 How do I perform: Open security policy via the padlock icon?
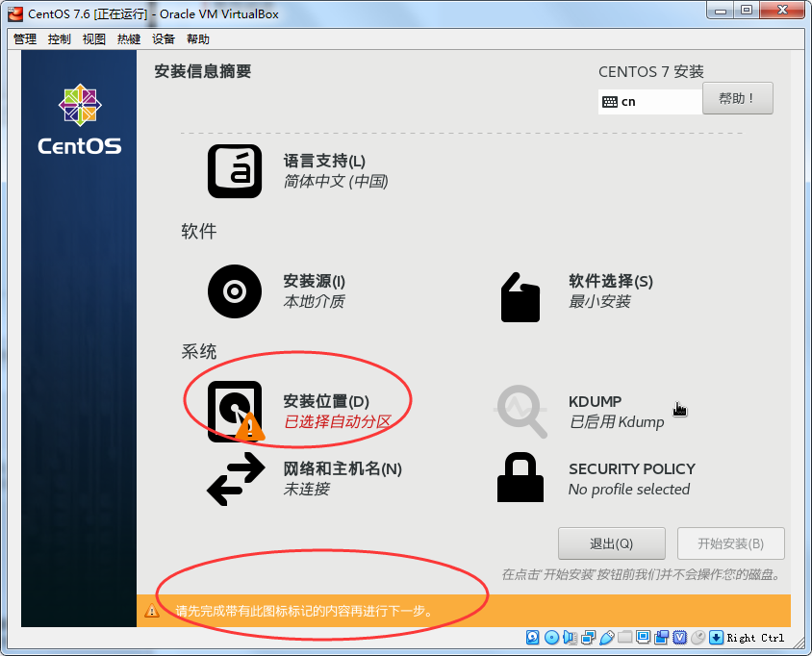520,477
